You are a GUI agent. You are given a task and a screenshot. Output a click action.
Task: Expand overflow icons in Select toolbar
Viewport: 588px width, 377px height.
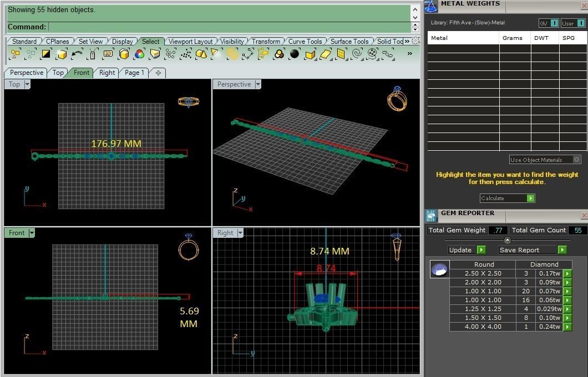410,54
